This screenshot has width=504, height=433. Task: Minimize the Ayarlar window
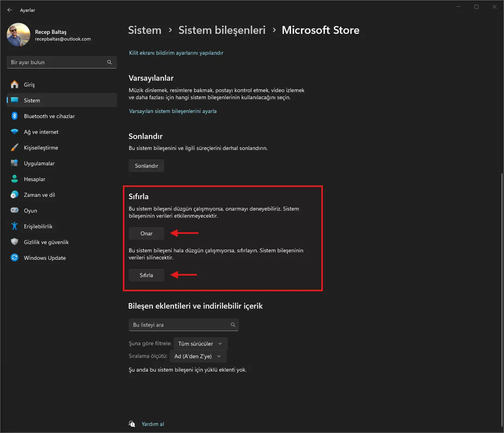[458, 7]
